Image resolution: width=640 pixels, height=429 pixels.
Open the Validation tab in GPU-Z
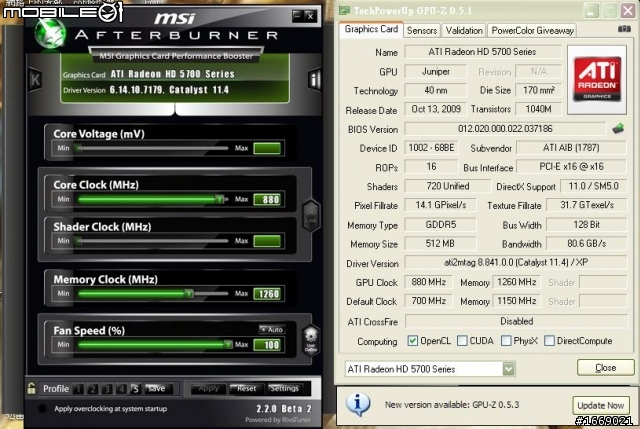click(x=464, y=31)
